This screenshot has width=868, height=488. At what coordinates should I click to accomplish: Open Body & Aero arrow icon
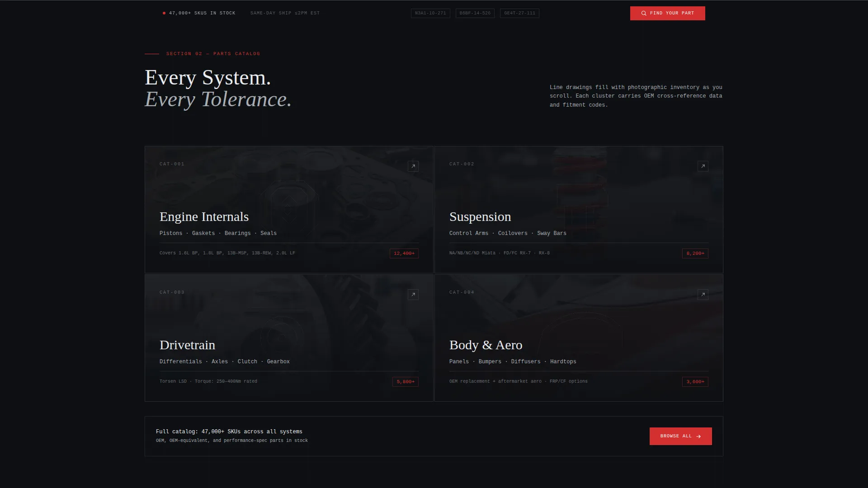[703, 295]
